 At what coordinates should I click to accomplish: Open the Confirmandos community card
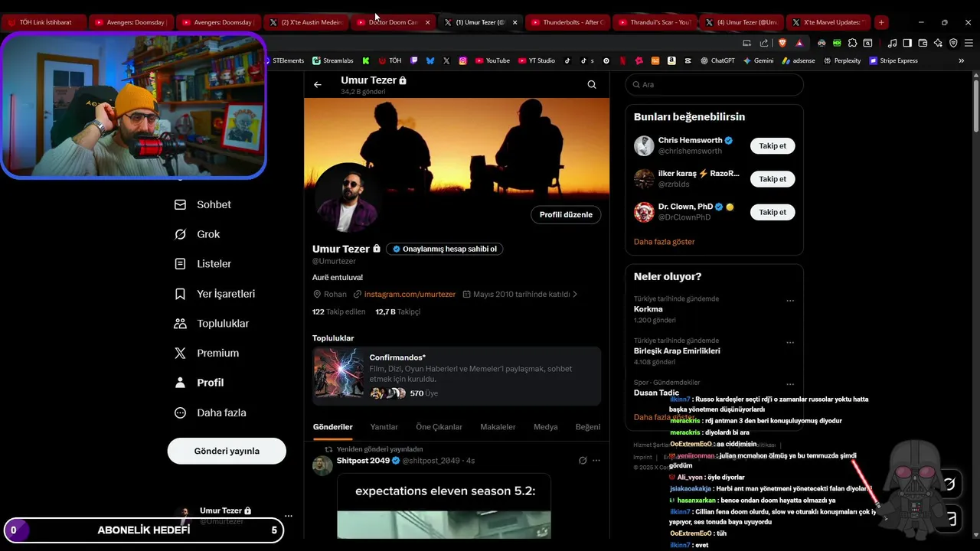coord(456,376)
